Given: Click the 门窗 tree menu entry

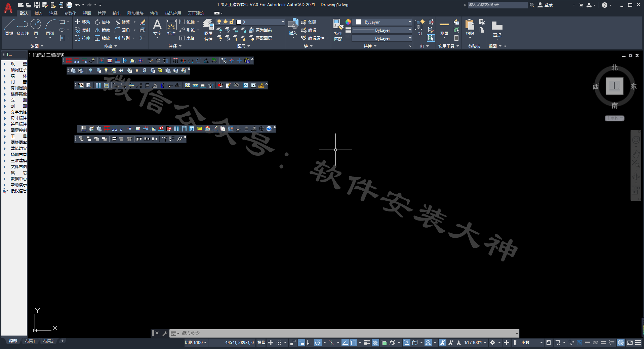Looking at the screenshot, I should click(x=18, y=82).
